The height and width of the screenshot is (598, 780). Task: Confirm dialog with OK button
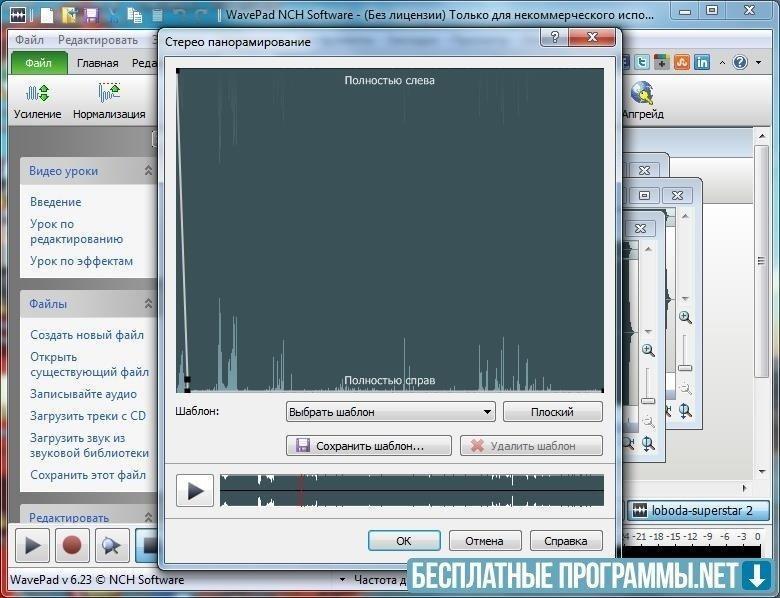pos(404,541)
